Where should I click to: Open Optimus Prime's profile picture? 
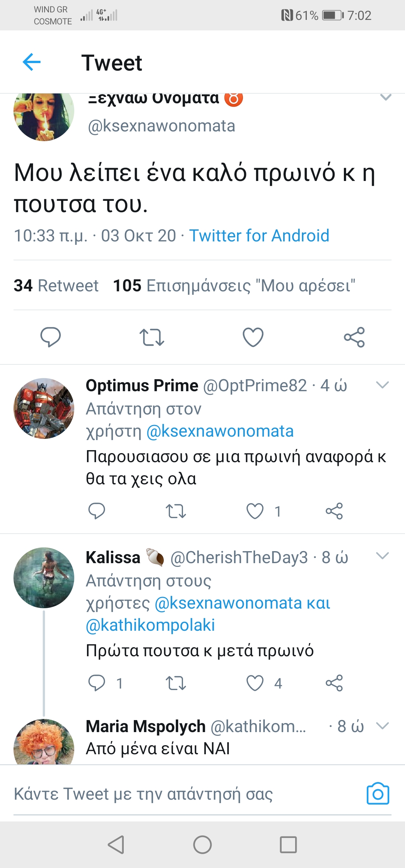coord(44,408)
